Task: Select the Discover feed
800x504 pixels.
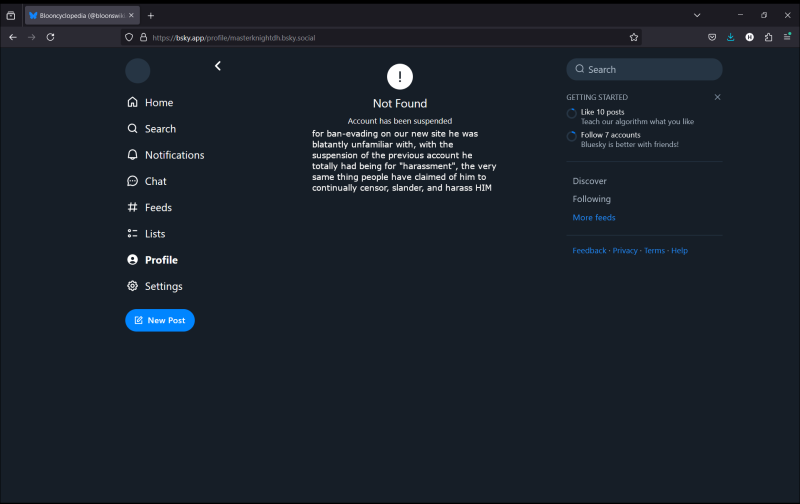Action: 589,181
